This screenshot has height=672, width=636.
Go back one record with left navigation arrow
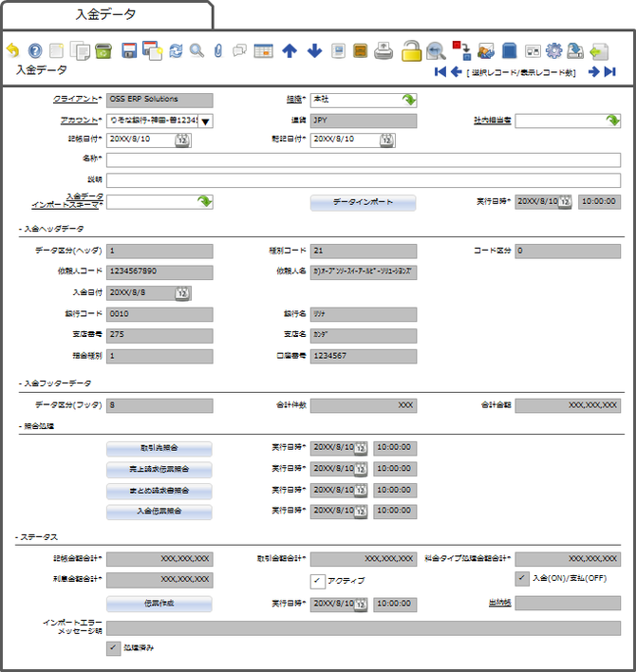pos(456,72)
